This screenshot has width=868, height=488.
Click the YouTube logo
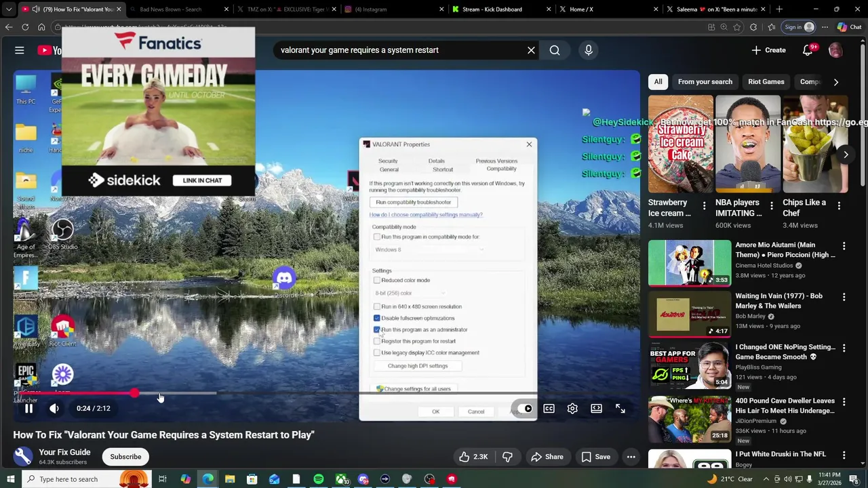50,50
